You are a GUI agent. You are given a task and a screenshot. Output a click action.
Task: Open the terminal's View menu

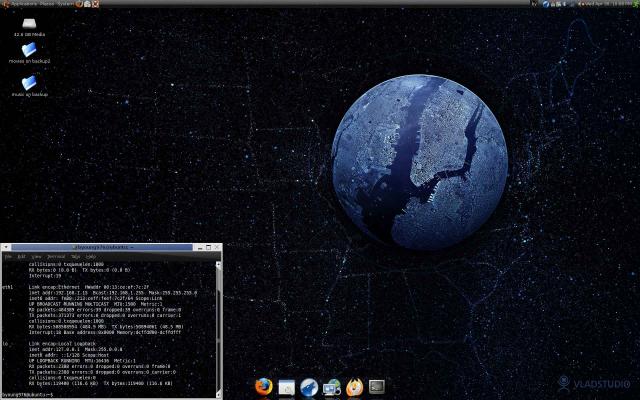(36, 257)
